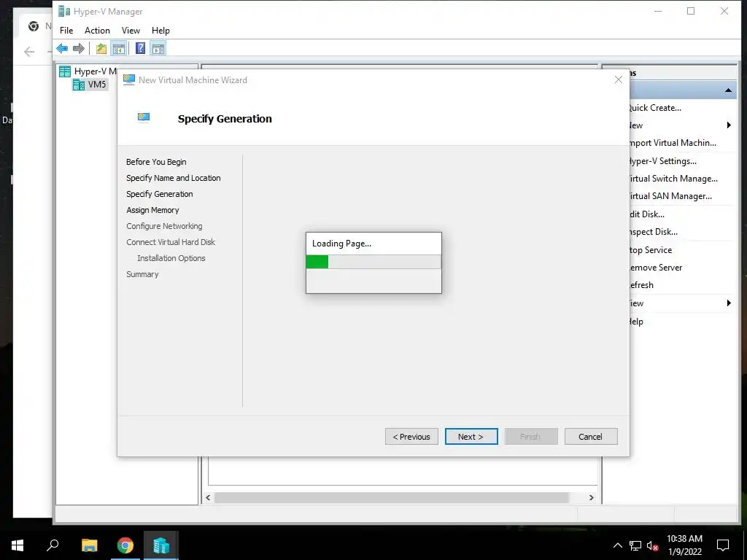Click Edit Disk in the Actions pane
The image size is (747, 560).
pyautogui.click(x=647, y=214)
